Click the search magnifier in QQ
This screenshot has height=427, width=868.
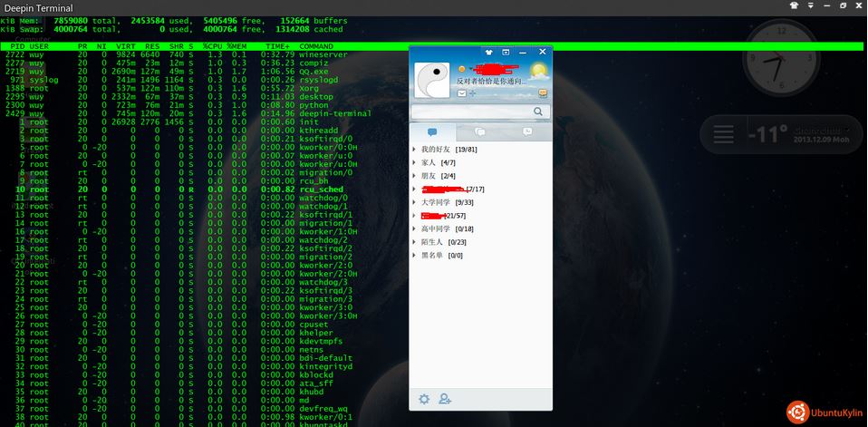[x=538, y=112]
